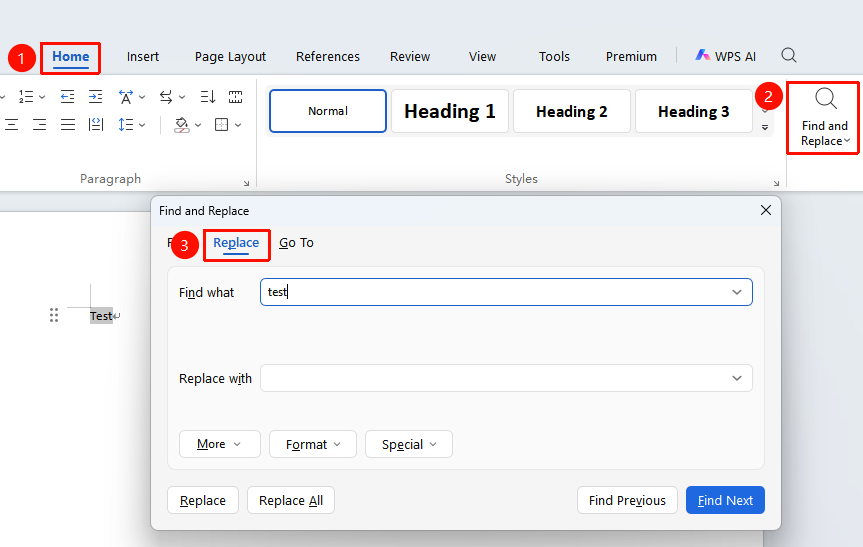
Task: Click the numbered list icon
Action: click(26, 97)
